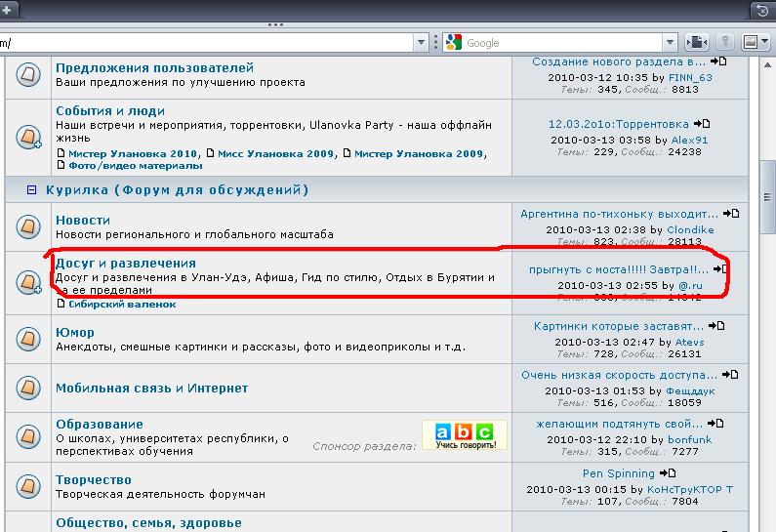Click the Предложения пользователей forum status icon
This screenshot has height=532, width=776.
(x=28, y=75)
